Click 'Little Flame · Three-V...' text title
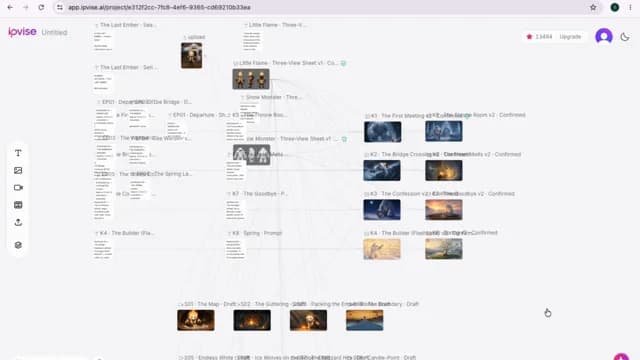 (278, 25)
